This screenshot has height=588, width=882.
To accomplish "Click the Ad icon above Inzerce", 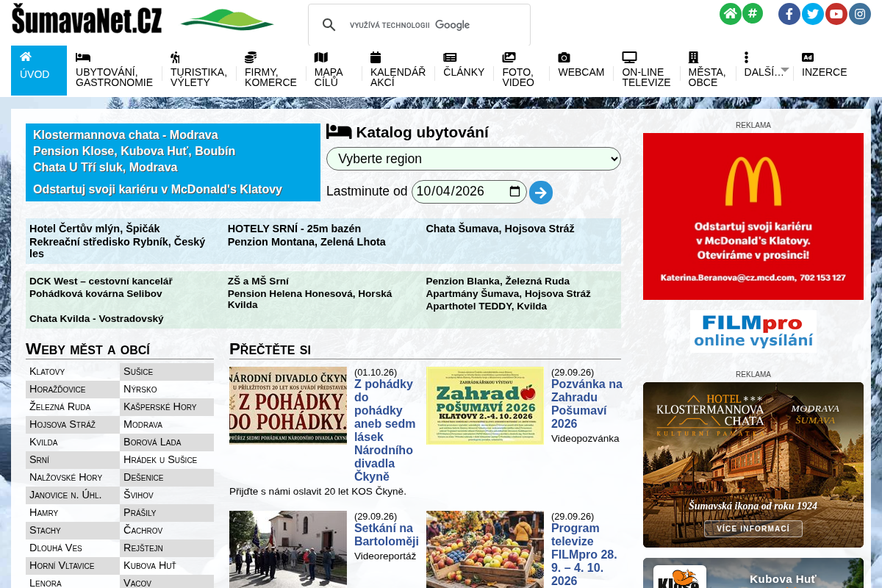I will tap(808, 57).
